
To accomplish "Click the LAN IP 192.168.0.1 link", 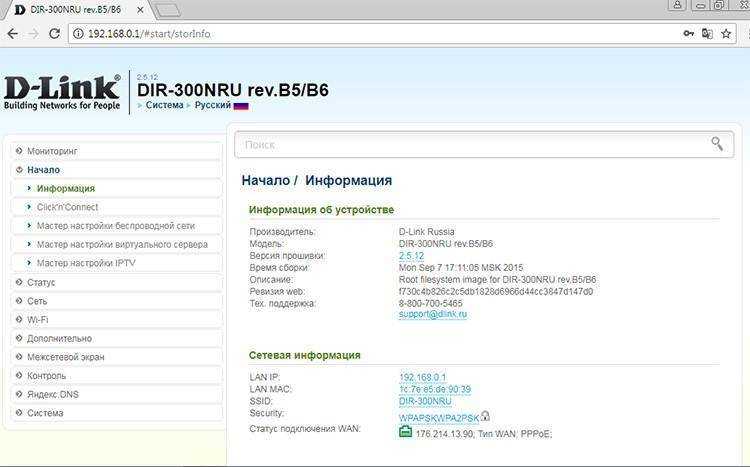I will (x=422, y=377).
